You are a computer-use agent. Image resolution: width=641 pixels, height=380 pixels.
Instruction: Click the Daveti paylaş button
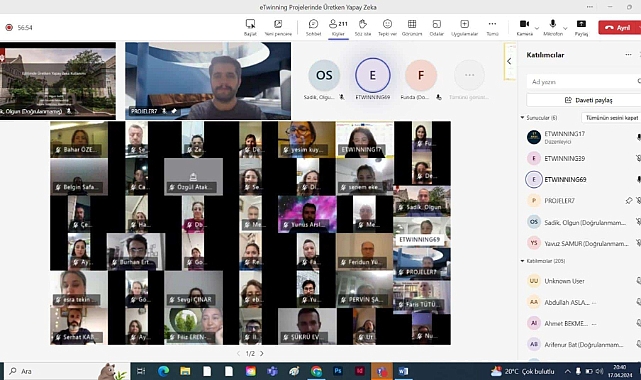[584, 100]
